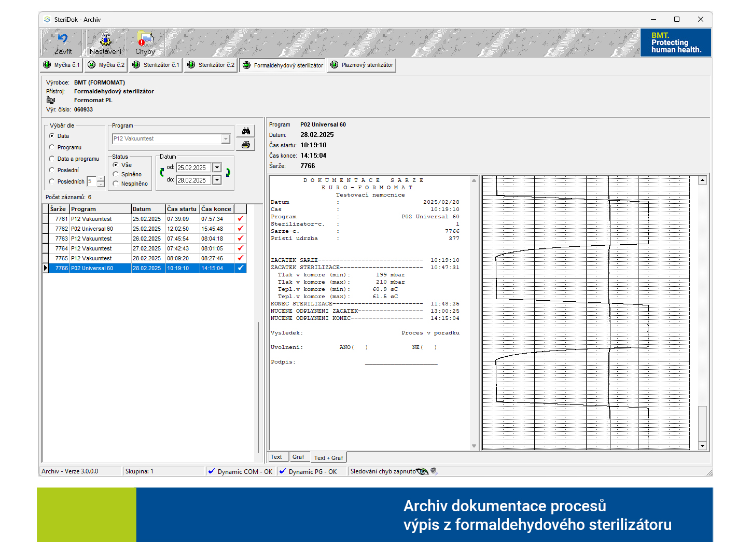Click green previous date range arrow

point(162,173)
